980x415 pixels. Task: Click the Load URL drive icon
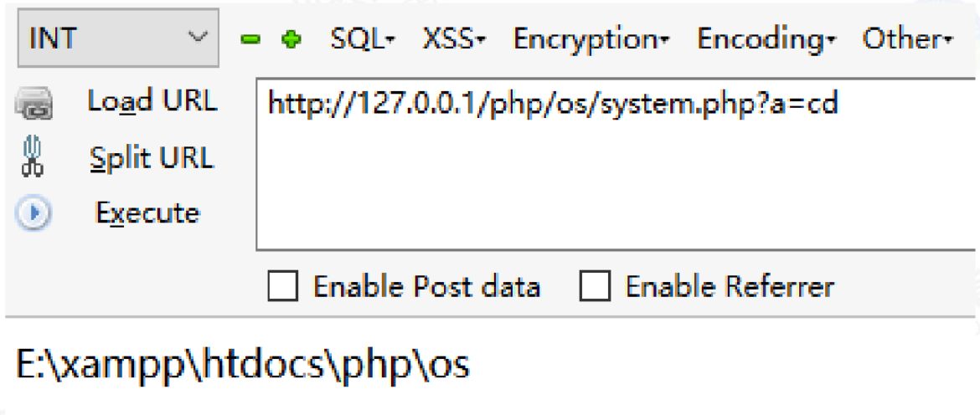tap(34, 105)
